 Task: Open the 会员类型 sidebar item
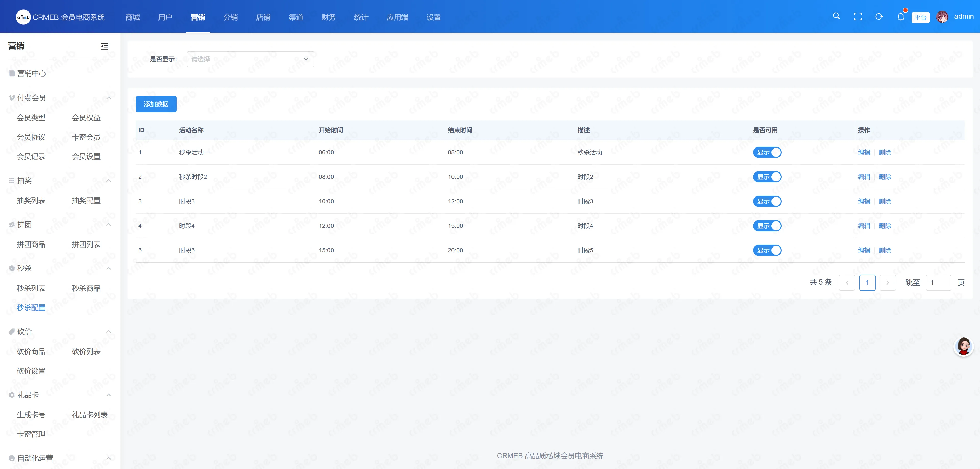[31, 118]
